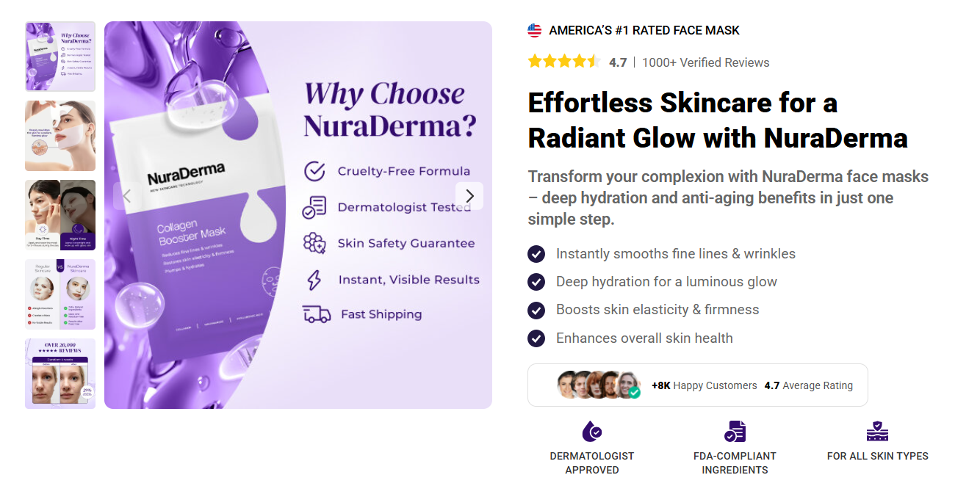The image size is (980, 486).
Task: Open the 1000+ Verified Reviews link
Action: point(705,62)
